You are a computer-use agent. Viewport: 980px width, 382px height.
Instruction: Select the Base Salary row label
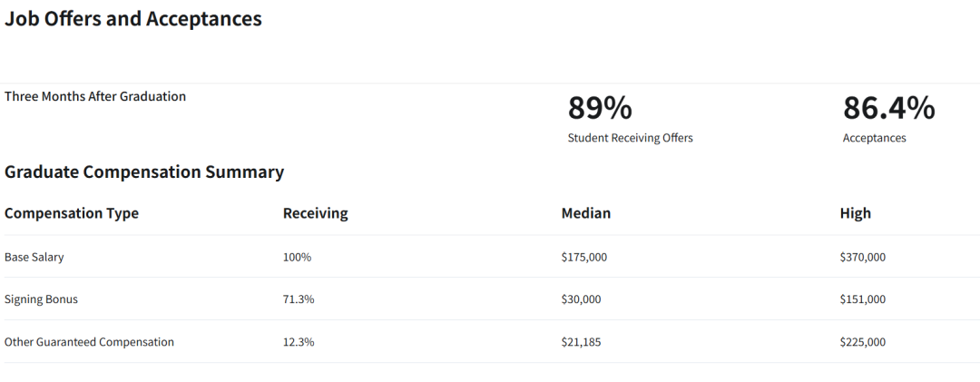coord(34,257)
